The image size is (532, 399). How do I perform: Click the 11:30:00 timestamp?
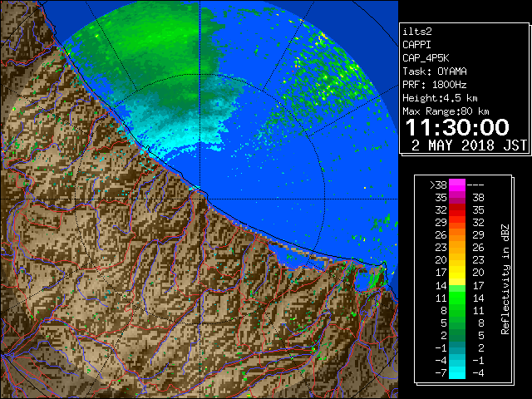pos(457,127)
